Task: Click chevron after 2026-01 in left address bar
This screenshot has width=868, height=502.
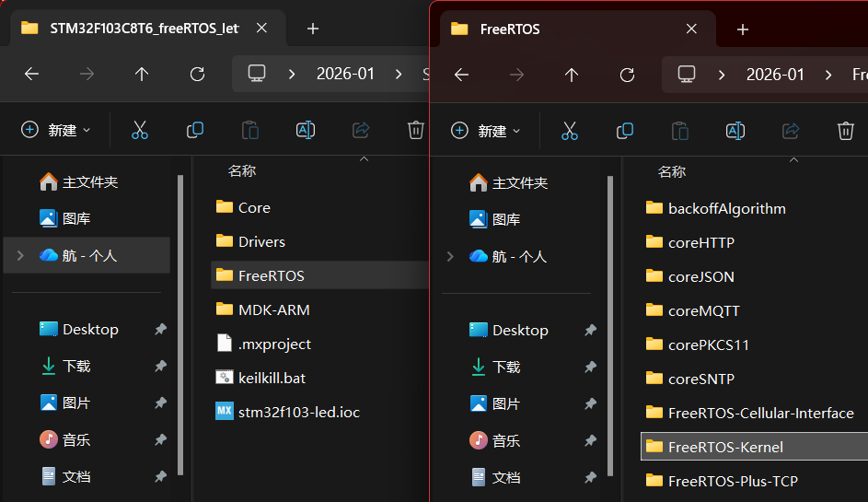Action: 399,74
